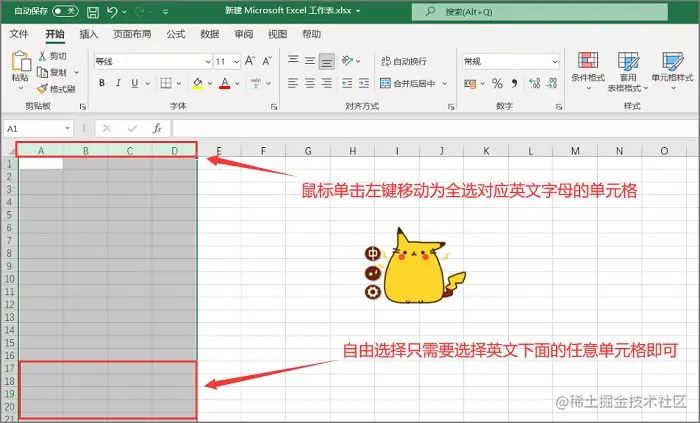Click the Decrease Indent icon
The height and width of the screenshot is (423, 700).
[x=347, y=83]
